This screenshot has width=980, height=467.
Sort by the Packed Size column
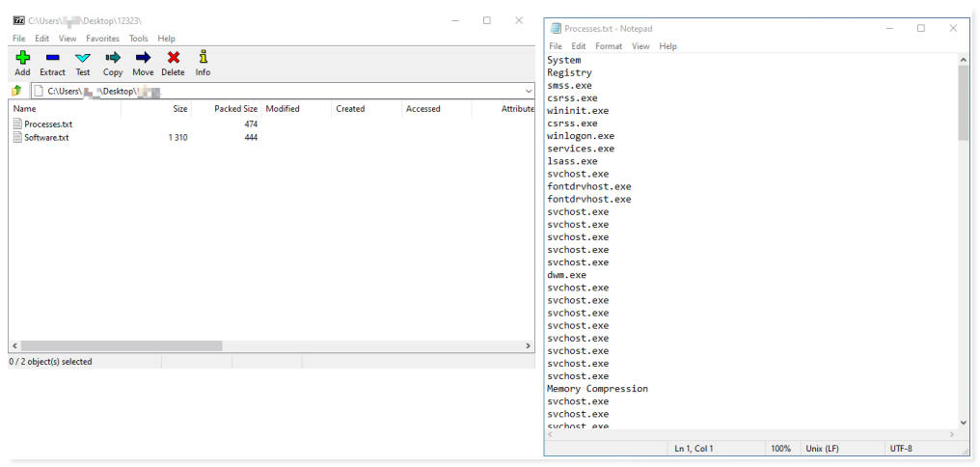[235, 109]
